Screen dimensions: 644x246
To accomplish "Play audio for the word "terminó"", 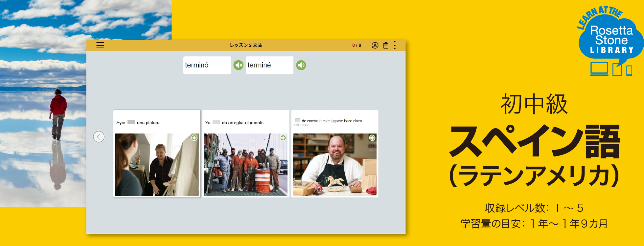I will [238, 65].
